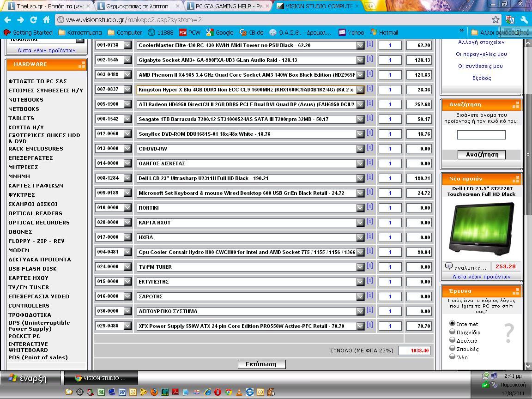Open info icon for XFX Power Supply row
The width and height of the screenshot is (532, 399).
370,325
